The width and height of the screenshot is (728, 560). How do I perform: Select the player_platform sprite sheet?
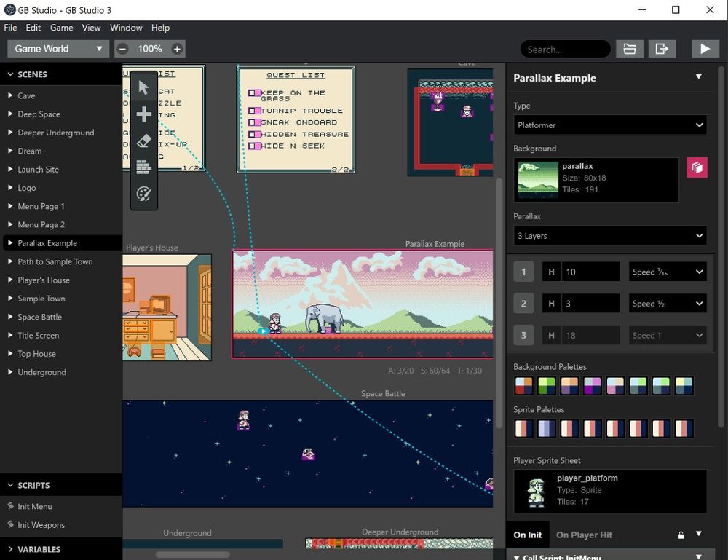[610, 492]
